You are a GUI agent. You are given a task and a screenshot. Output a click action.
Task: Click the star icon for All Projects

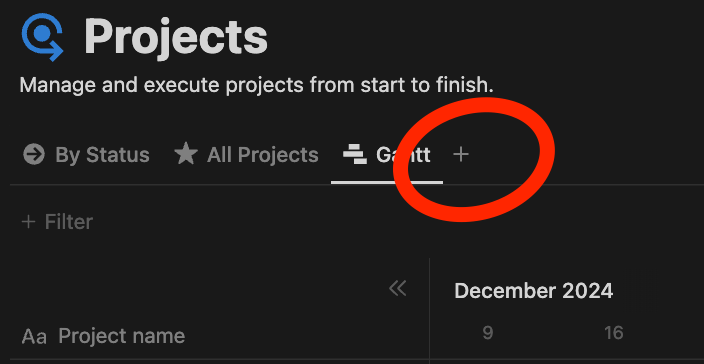186,154
